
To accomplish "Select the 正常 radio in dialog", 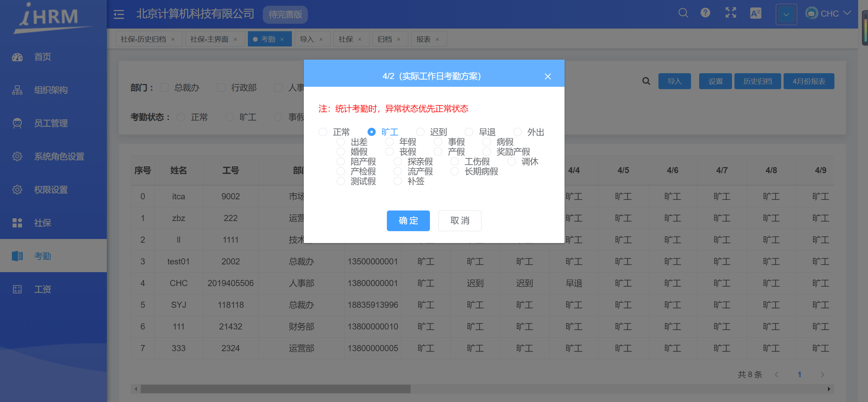I will (323, 132).
